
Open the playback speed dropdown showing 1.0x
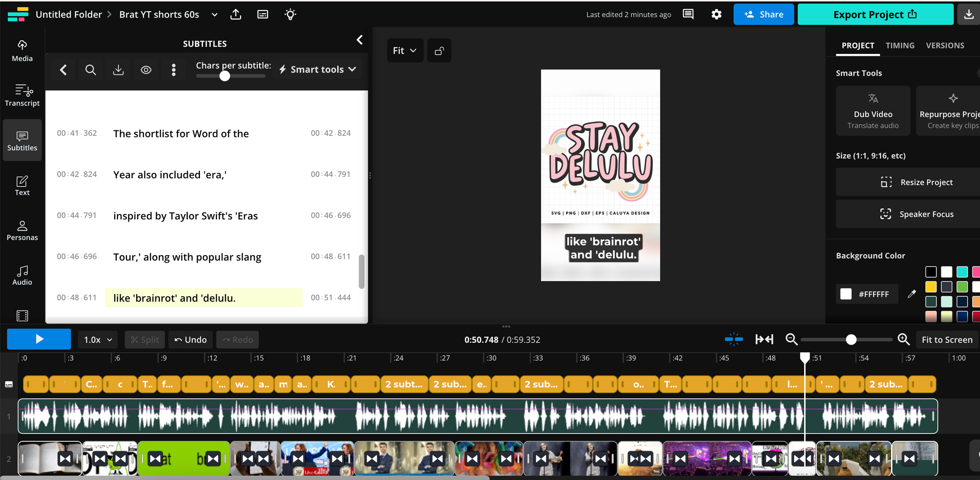(97, 339)
